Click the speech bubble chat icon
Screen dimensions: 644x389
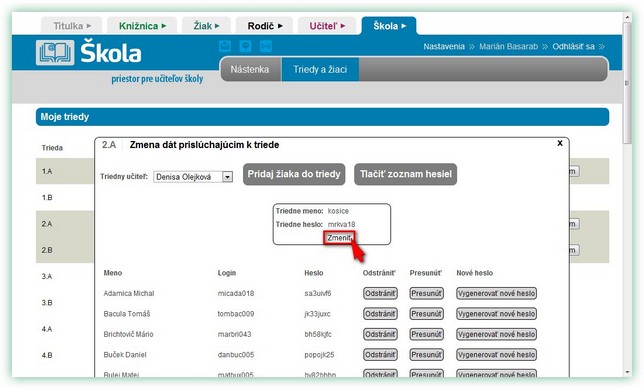pyautogui.click(x=246, y=46)
